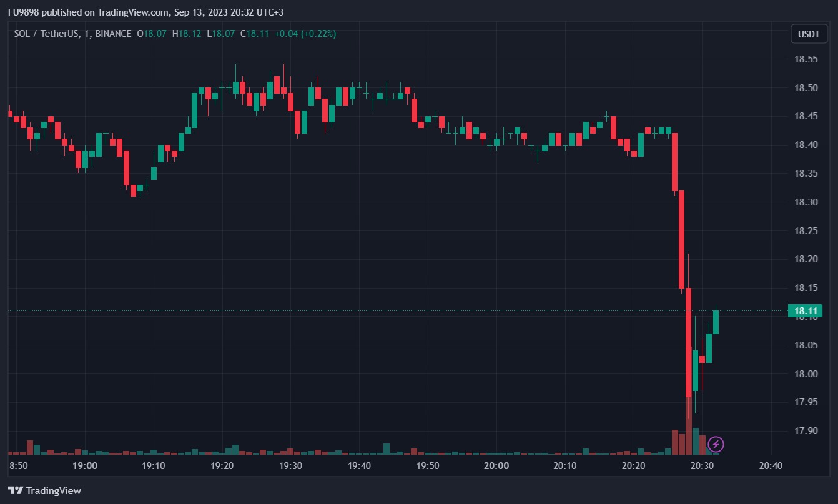Click the 18.50 price scale label
The width and height of the screenshot is (838, 504).
[806, 88]
